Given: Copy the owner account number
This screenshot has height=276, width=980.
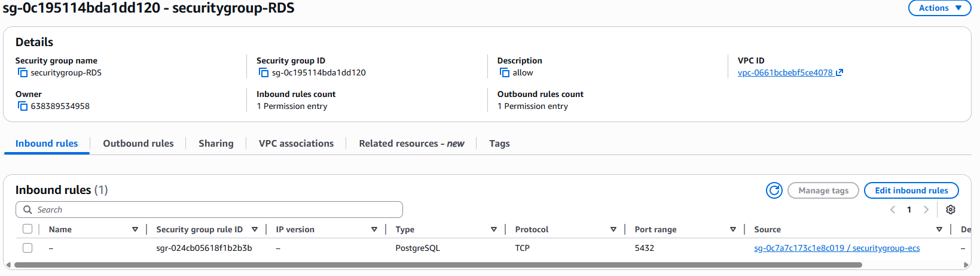Looking at the screenshot, I should 23,106.
